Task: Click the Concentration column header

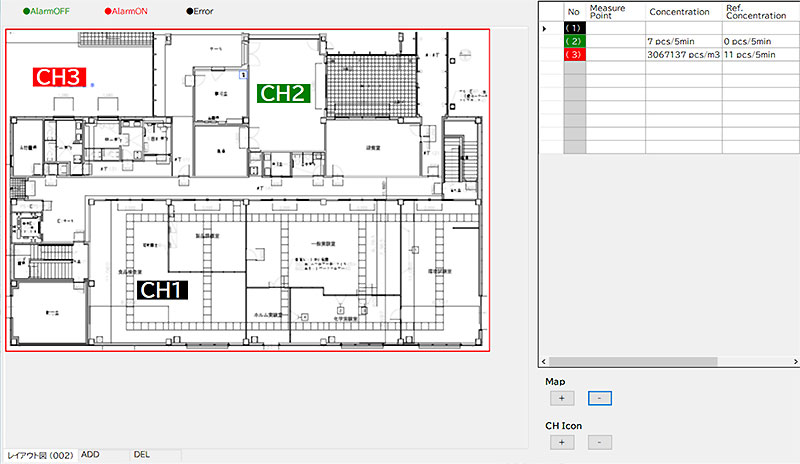Action: click(679, 12)
